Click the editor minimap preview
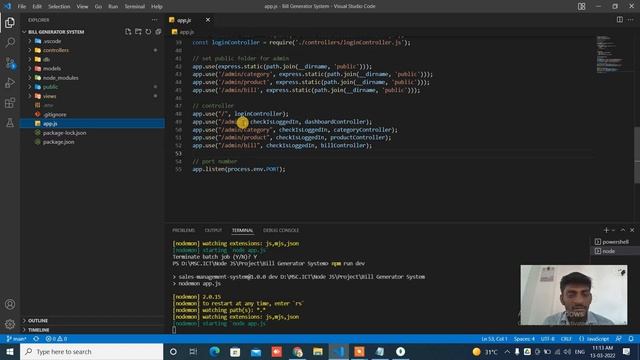Screen dimensions: 640x360 point(610,54)
